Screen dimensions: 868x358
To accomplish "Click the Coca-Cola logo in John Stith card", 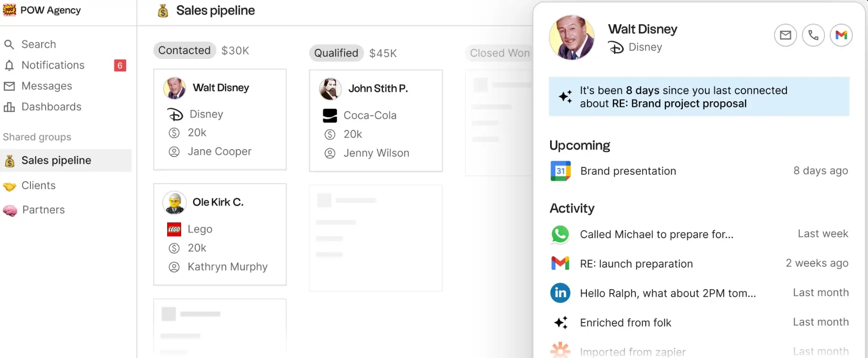I will coord(330,115).
